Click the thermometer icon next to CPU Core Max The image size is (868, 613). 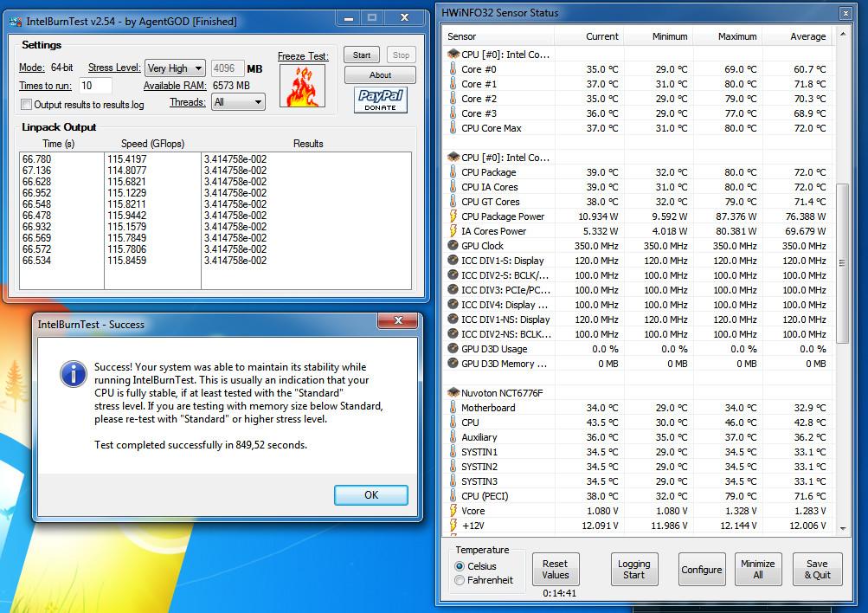pyautogui.click(x=453, y=128)
